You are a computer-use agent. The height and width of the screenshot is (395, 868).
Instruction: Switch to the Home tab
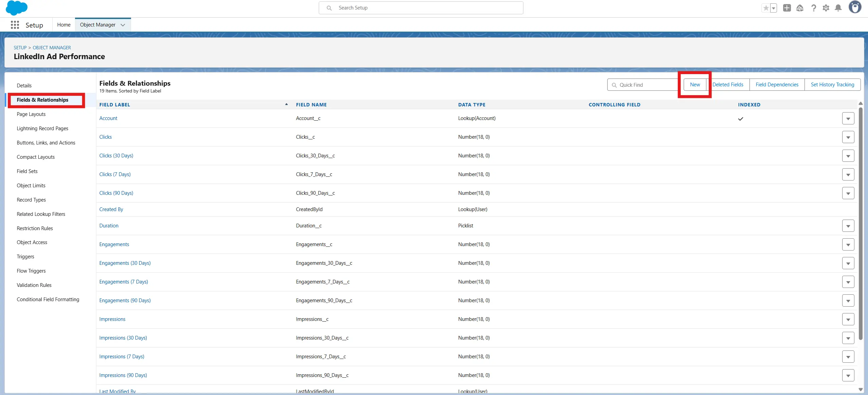[x=64, y=25]
